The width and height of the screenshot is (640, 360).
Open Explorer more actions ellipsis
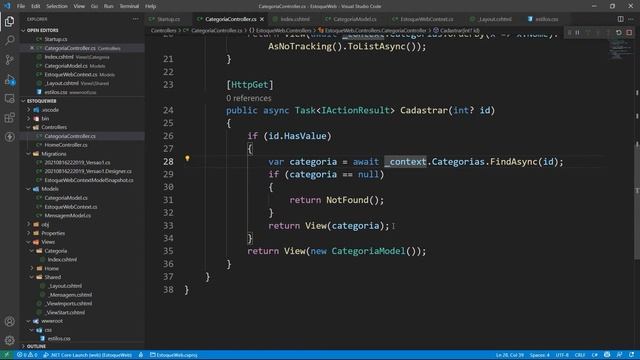[x=136, y=19]
